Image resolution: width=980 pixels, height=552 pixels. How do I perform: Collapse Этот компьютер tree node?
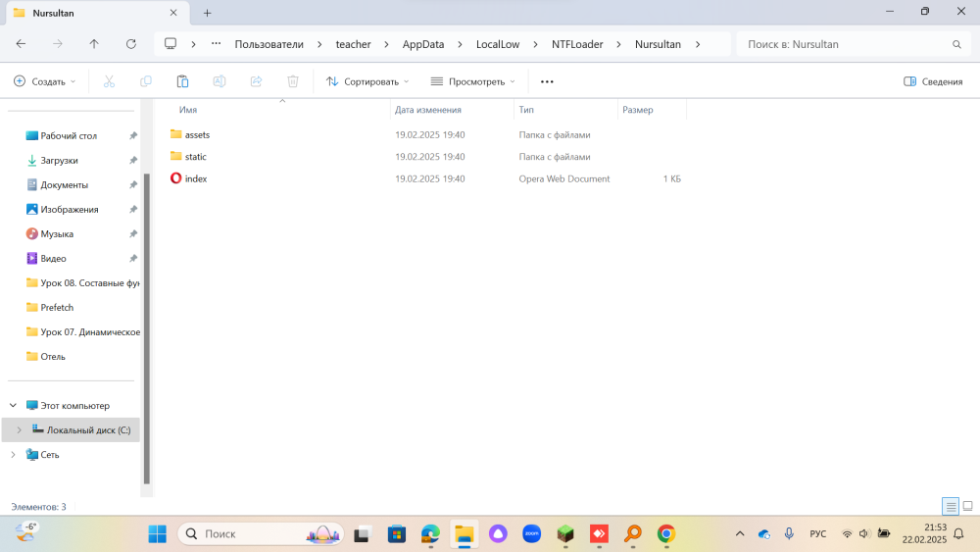tap(13, 406)
